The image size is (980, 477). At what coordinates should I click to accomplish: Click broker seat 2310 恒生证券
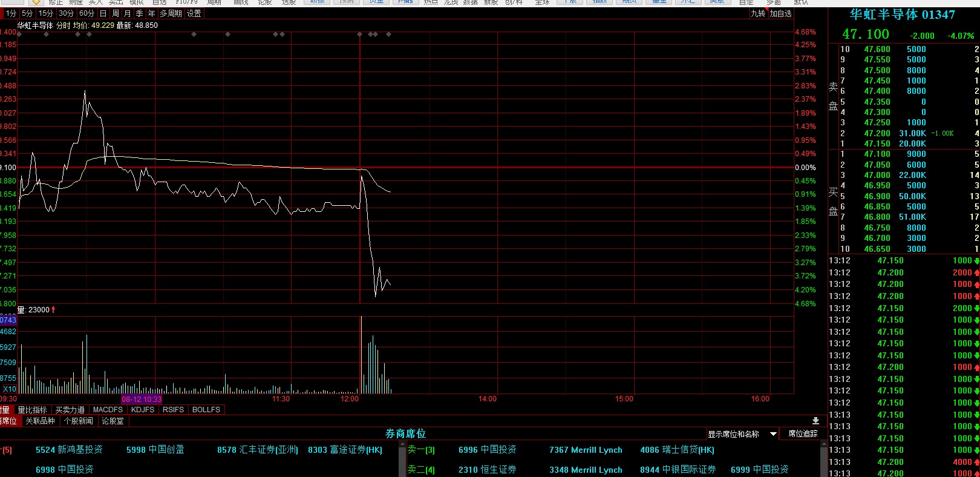488,469
